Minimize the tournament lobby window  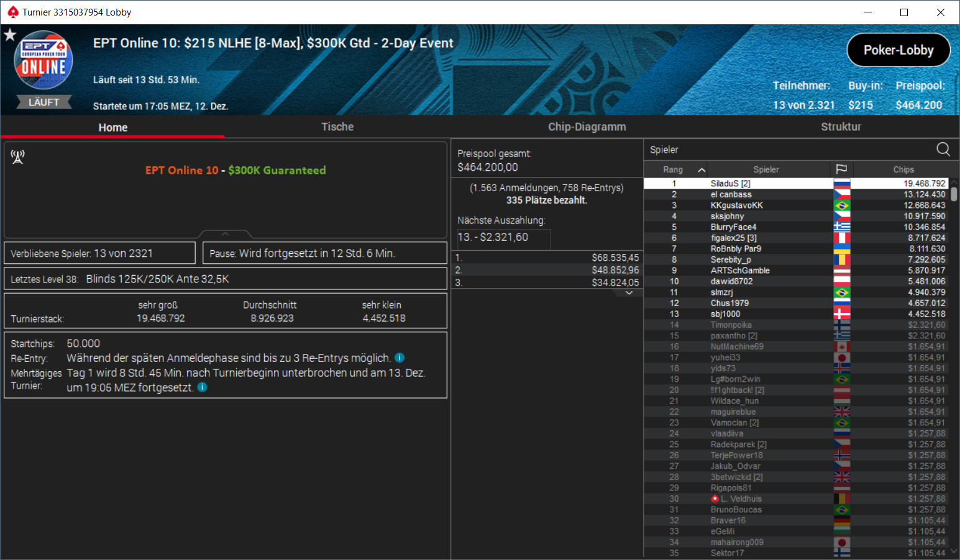(x=868, y=12)
